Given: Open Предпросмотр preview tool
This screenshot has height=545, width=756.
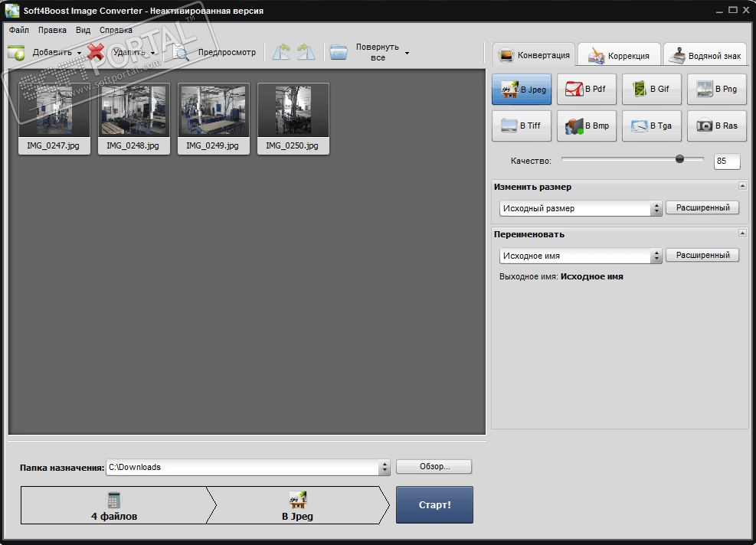Looking at the screenshot, I should click(x=215, y=53).
